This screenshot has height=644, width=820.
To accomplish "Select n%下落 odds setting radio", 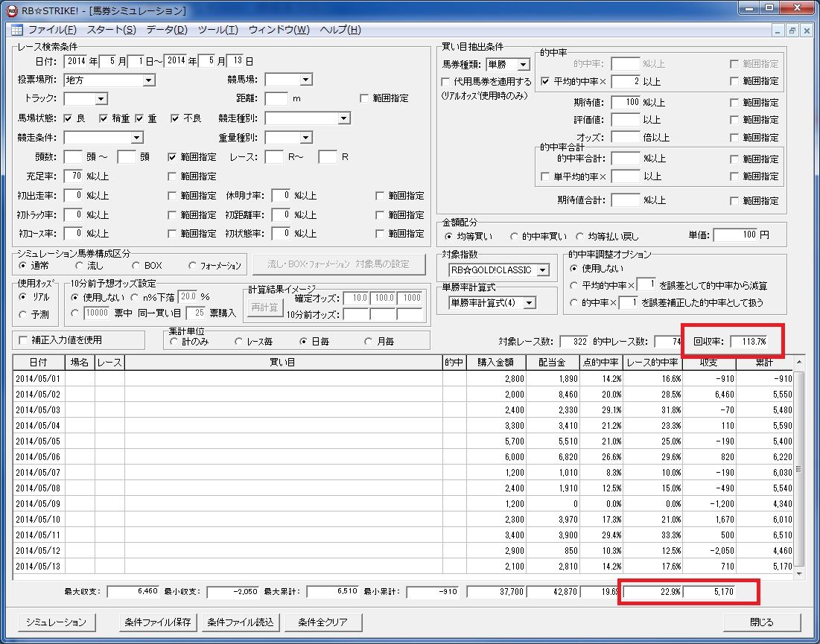I will tap(134, 298).
